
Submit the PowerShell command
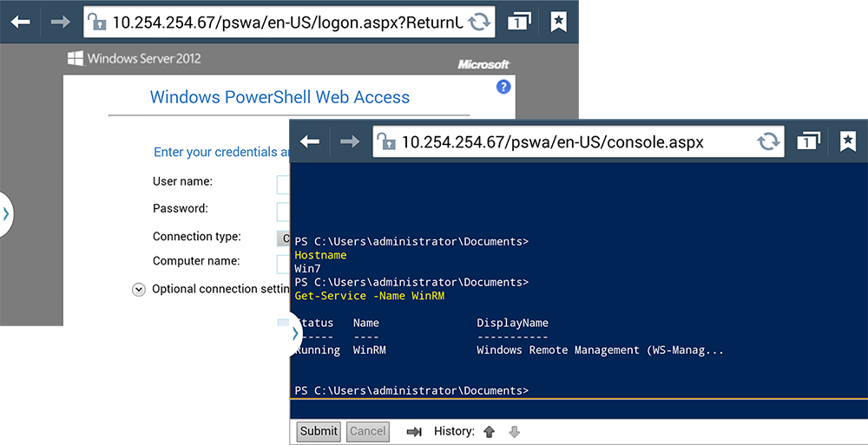click(x=319, y=431)
